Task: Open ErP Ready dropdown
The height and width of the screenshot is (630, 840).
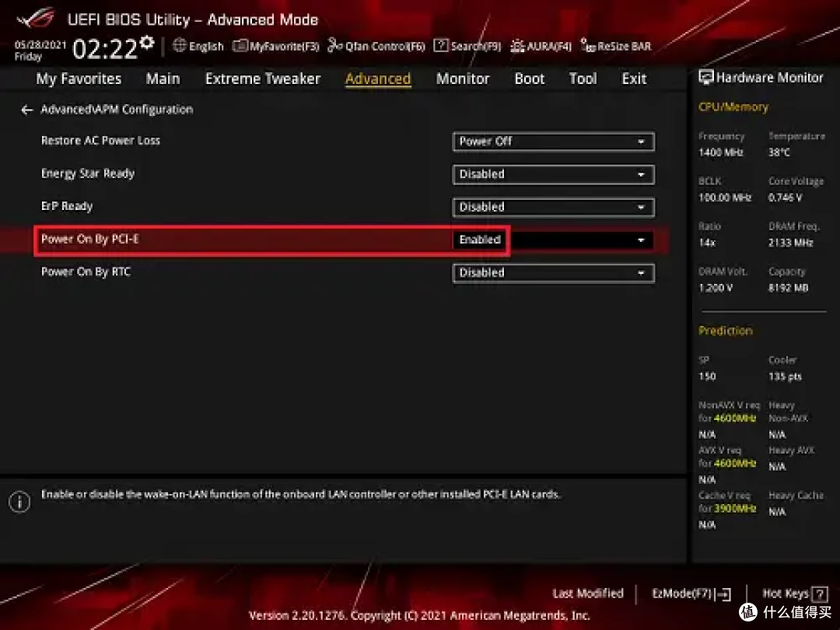Action: click(554, 208)
